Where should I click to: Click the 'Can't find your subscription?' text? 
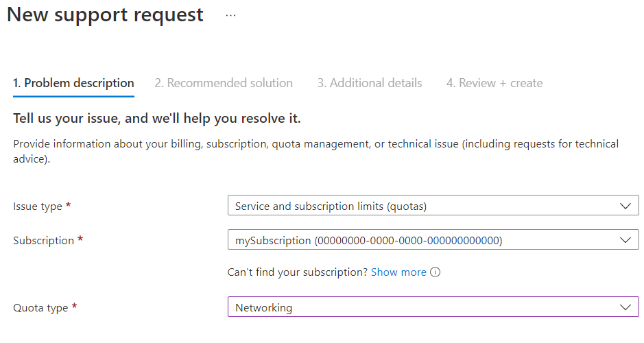[298, 272]
